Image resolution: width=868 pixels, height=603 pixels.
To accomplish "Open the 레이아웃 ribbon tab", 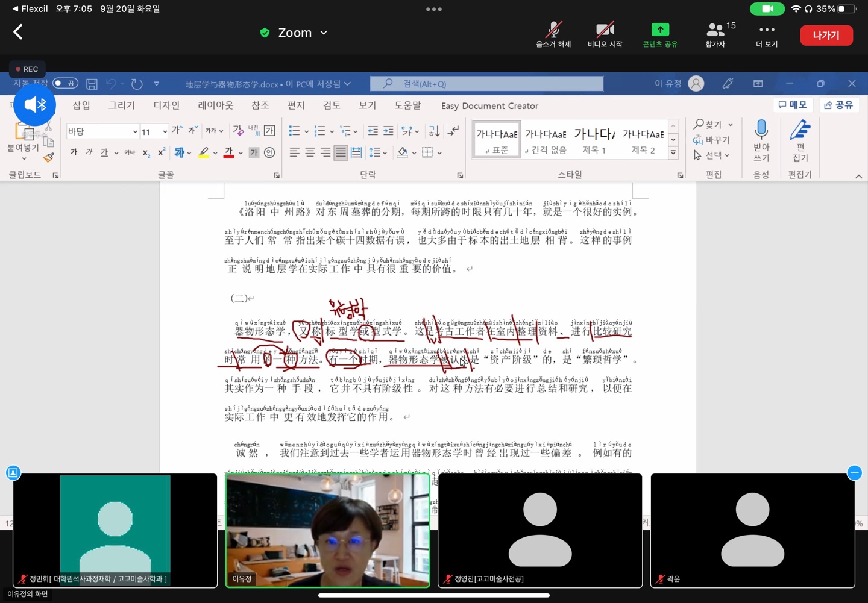I will point(215,105).
